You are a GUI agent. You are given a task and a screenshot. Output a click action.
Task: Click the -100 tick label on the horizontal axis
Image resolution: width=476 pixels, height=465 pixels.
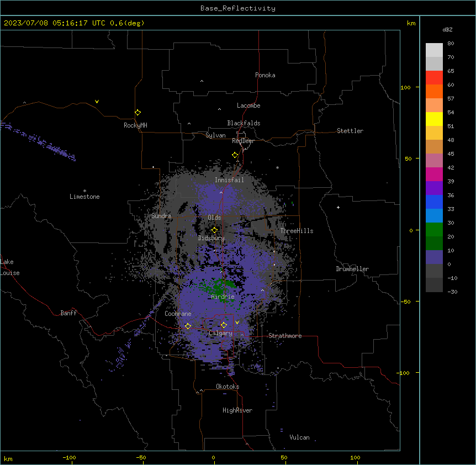(x=69, y=458)
